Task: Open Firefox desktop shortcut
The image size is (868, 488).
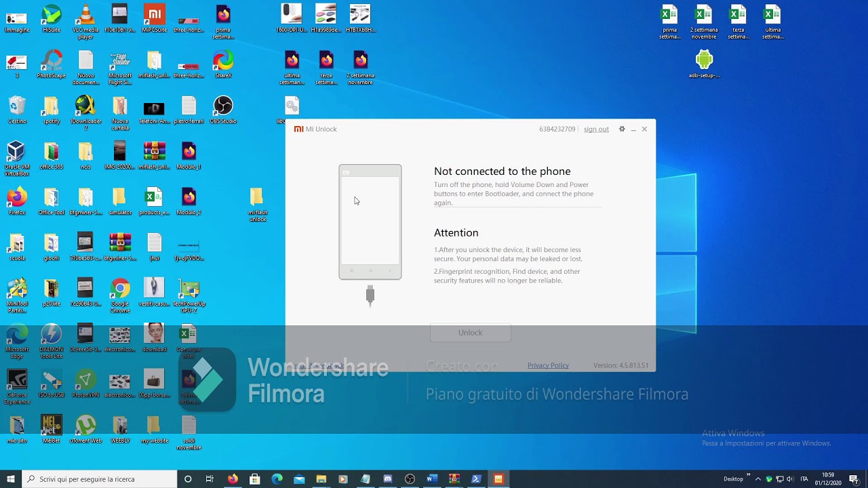Action: tap(17, 201)
